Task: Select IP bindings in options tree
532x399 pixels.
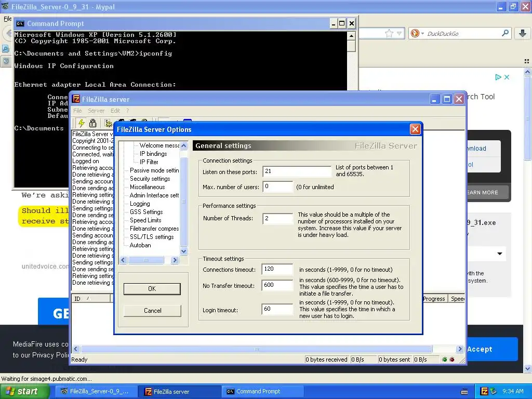Action: pyautogui.click(x=153, y=154)
